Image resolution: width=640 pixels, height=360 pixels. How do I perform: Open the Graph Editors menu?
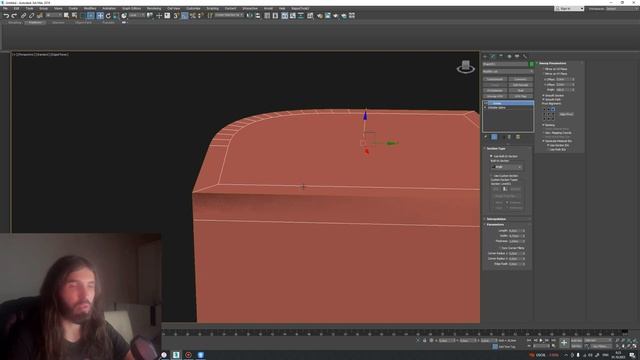point(131,8)
